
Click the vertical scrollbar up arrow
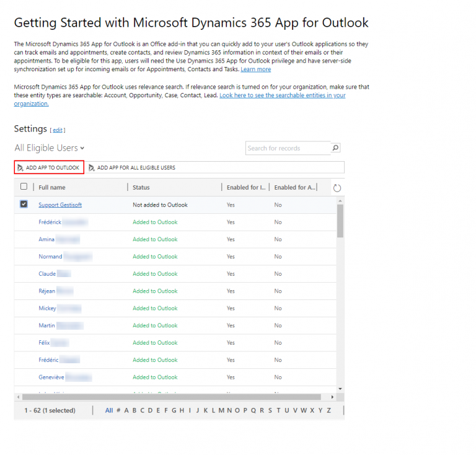tap(340, 201)
